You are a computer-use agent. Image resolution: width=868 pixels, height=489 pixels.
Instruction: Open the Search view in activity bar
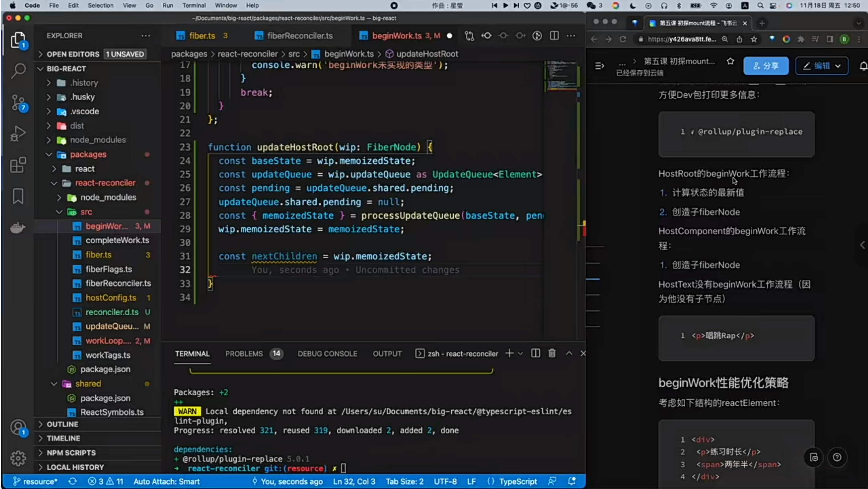pyautogui.click(x=18, y=71)
